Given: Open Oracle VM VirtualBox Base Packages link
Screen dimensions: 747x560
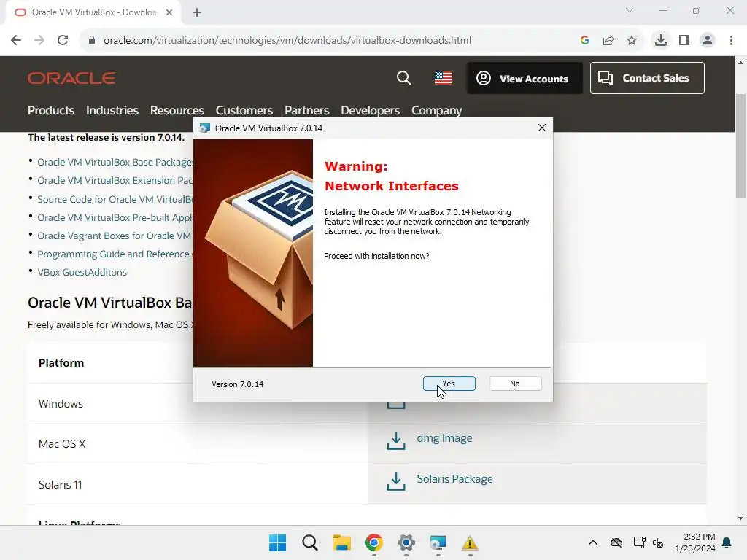Looking at the screenshot, I should click(x=115, y=162).
